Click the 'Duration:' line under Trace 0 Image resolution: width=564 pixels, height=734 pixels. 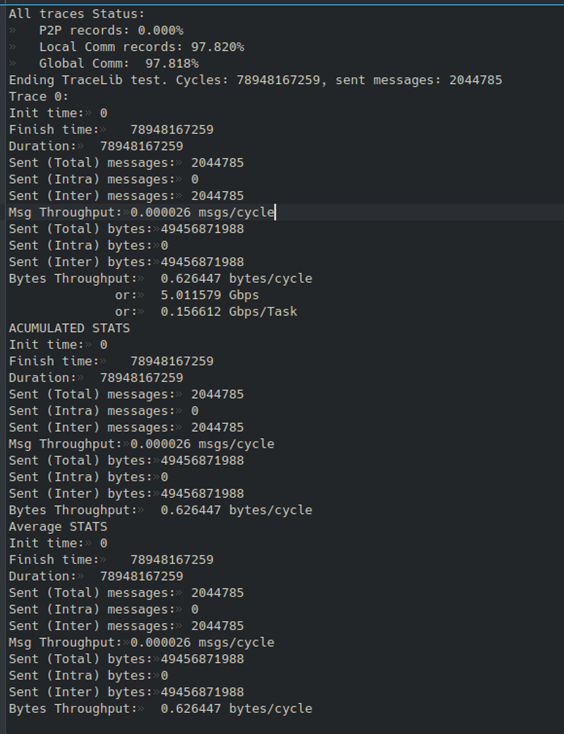[x=96, y=146]
